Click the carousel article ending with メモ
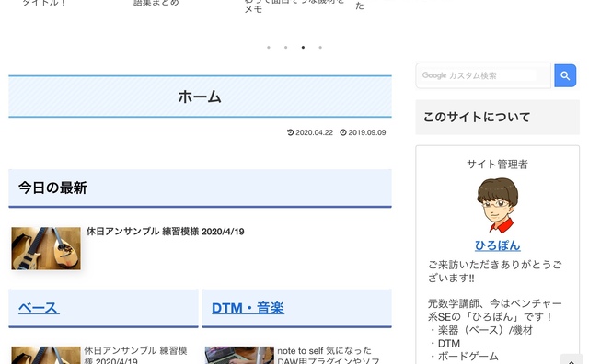The width and height of the screenshot is (589, 364). 294,6
